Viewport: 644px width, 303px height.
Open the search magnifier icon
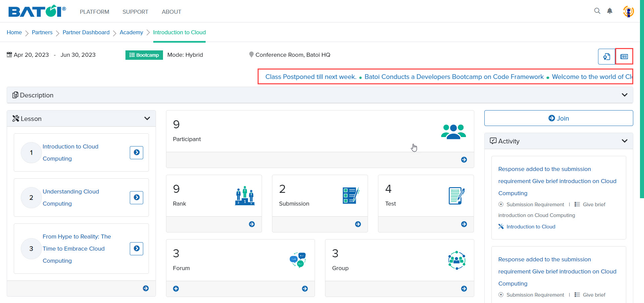pos(597,11)
